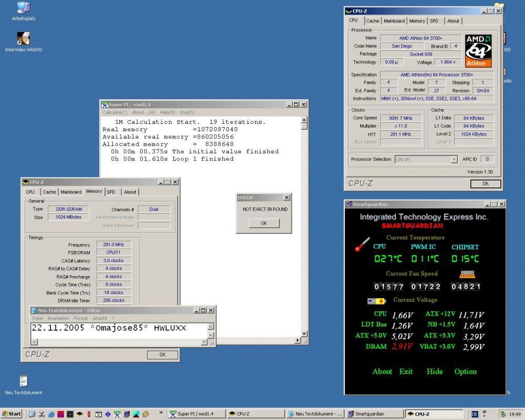Image resolution: width=525 pixels, height=420 pixels.
Task: Click the first quick launch icon beside Start
Action: click(x=32, y=414)
